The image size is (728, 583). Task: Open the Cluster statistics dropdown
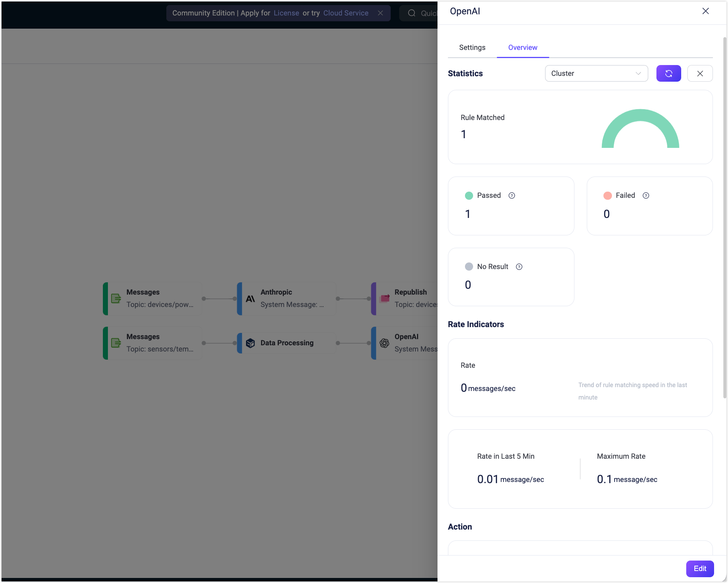(x=596, y=73)
